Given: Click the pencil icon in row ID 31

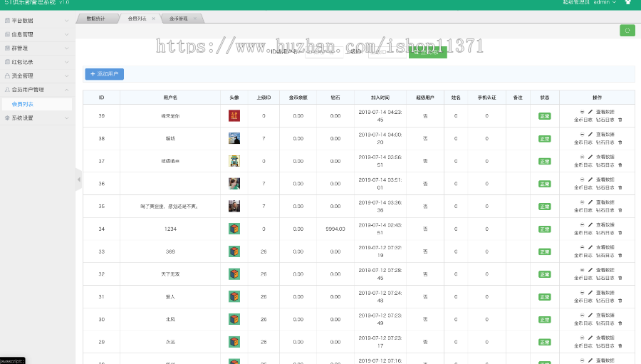Looking at the screenshot, I should point(590,293).
